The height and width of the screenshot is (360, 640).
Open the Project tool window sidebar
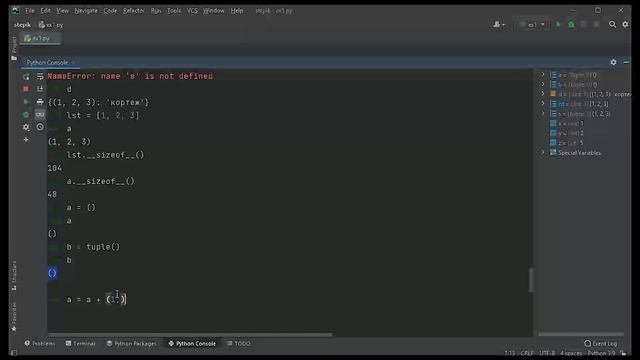click(14, 48)
